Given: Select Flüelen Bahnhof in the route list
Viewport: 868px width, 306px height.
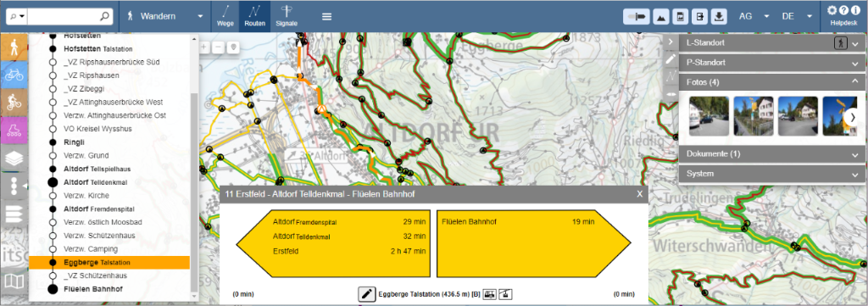Looking at the screenshot, I should point(93,289).
